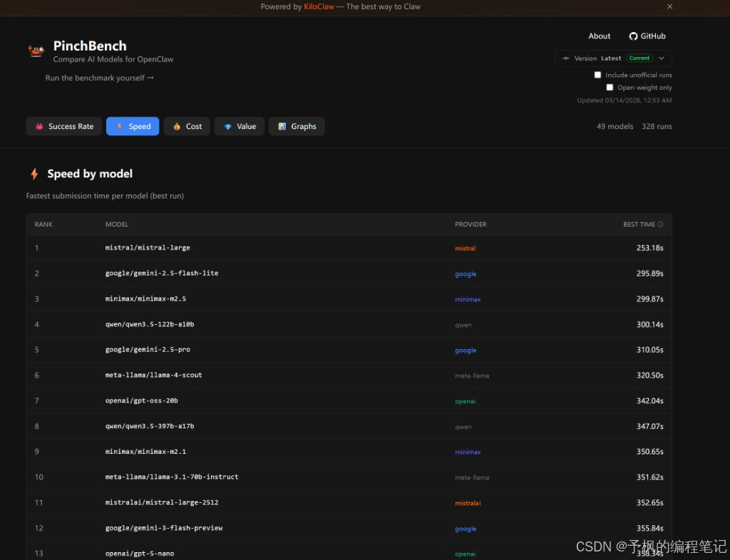Click the info icon beside BEST TIME
The width and height of the screenshot is (730, 560).
click(x=660, y=224)
